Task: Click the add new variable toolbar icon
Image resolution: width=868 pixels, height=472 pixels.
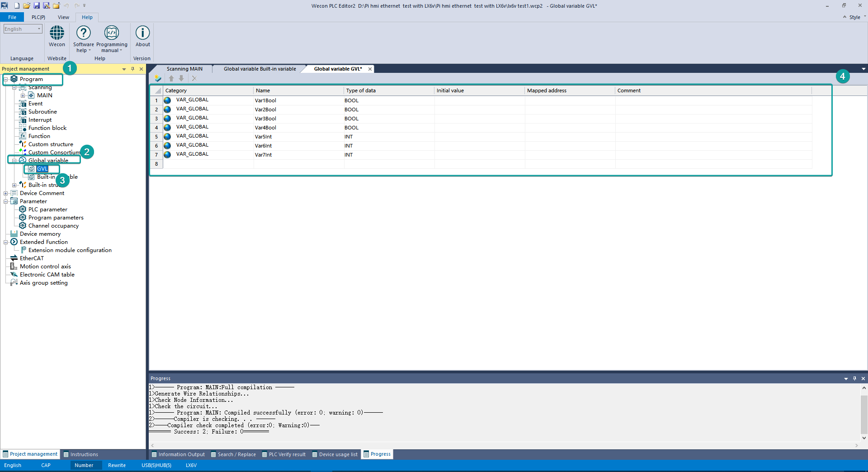Action: 158,78
